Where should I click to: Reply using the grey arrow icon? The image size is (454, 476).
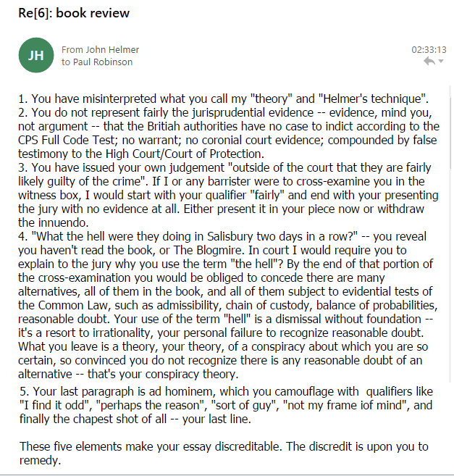pos(429,61)
